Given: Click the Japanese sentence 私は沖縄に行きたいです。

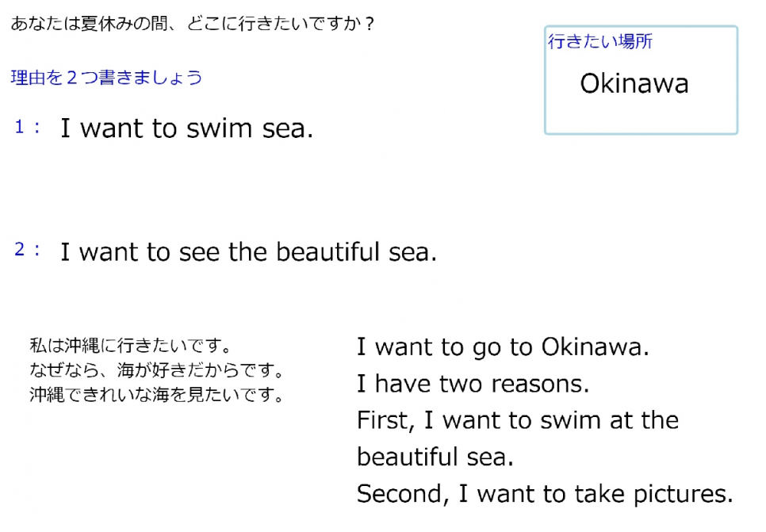Looking at the screenshot, I should 131,346.
